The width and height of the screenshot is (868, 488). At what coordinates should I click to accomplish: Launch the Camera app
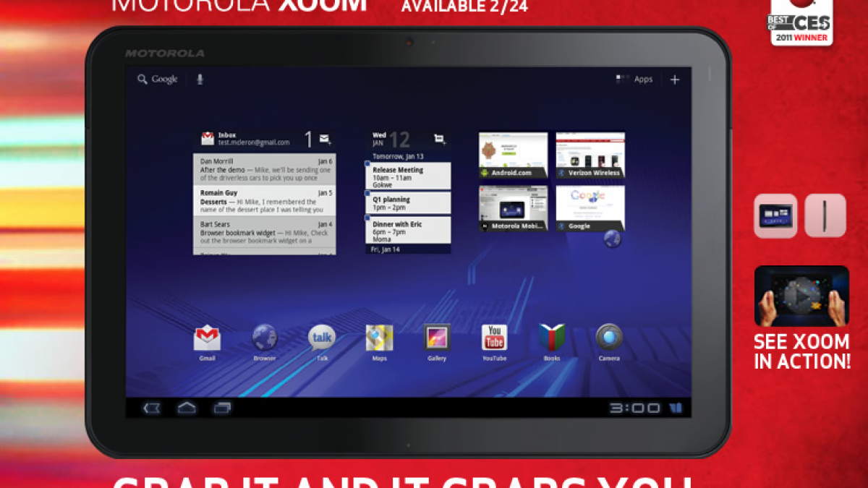[609, 338]
